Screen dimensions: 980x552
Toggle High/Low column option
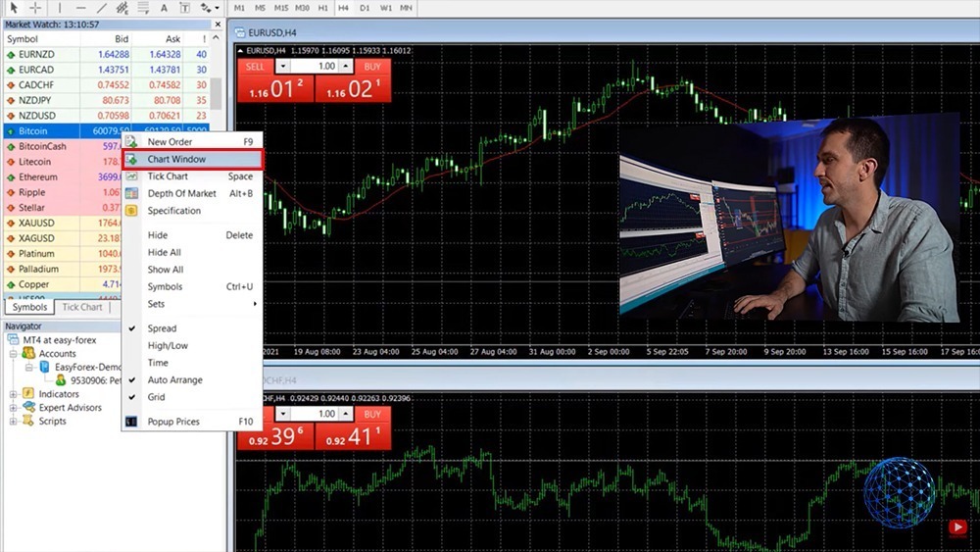click(192, 346)
